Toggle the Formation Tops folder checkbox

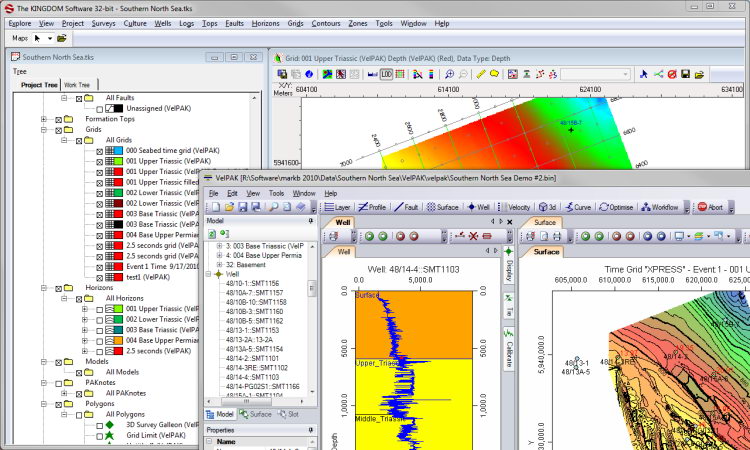(x=59, y=119)
